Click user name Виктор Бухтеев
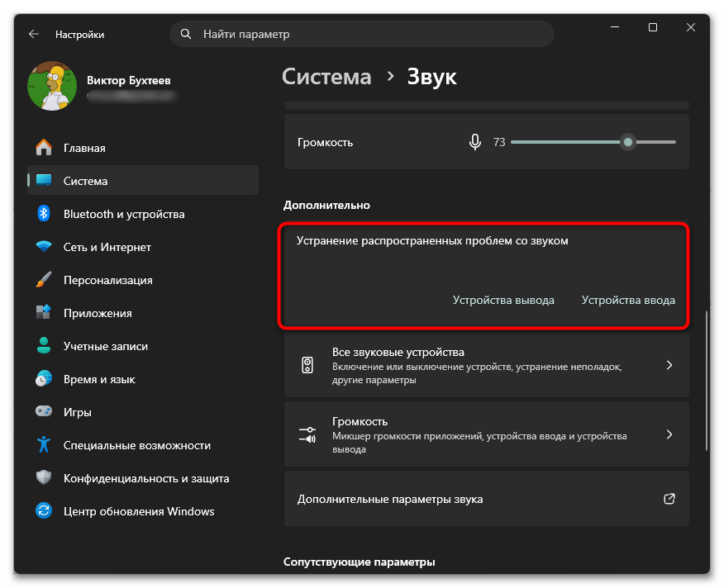Screen dimensions: 724x588 [x=129, y=80]
